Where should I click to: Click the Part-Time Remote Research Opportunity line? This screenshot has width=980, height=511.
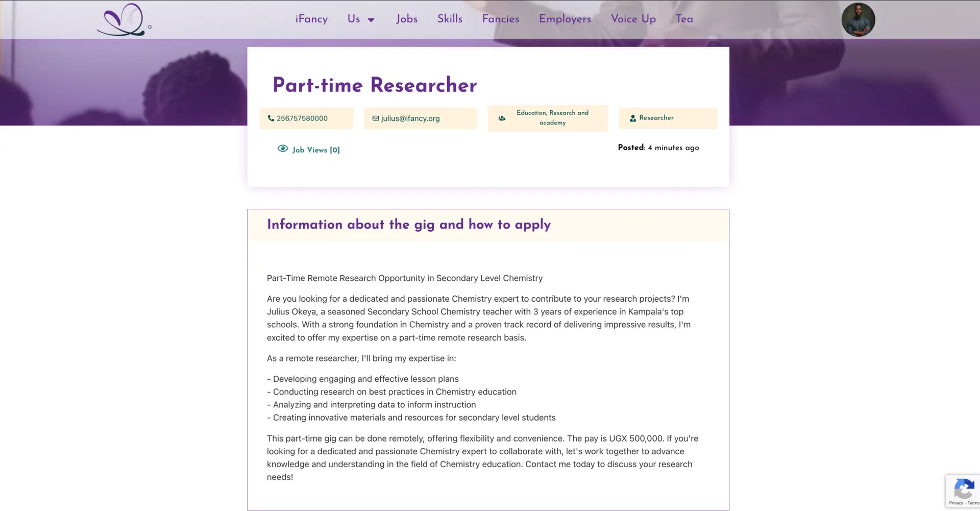(x=405, y=278)
